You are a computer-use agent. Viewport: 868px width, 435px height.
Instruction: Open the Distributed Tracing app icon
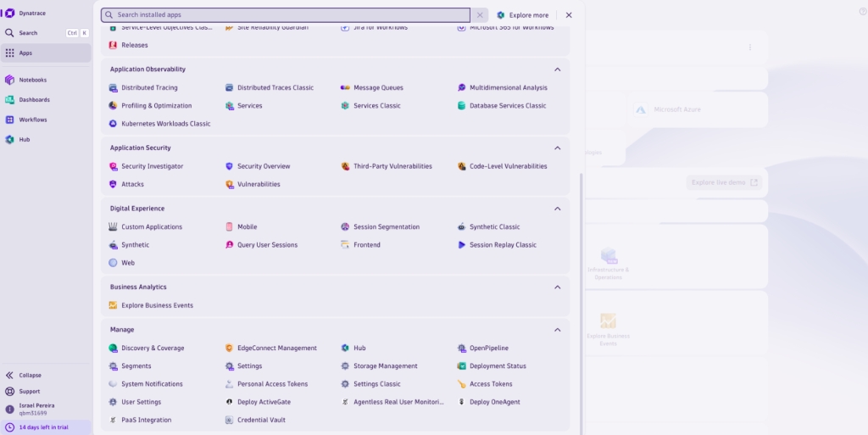click(113, 88)
